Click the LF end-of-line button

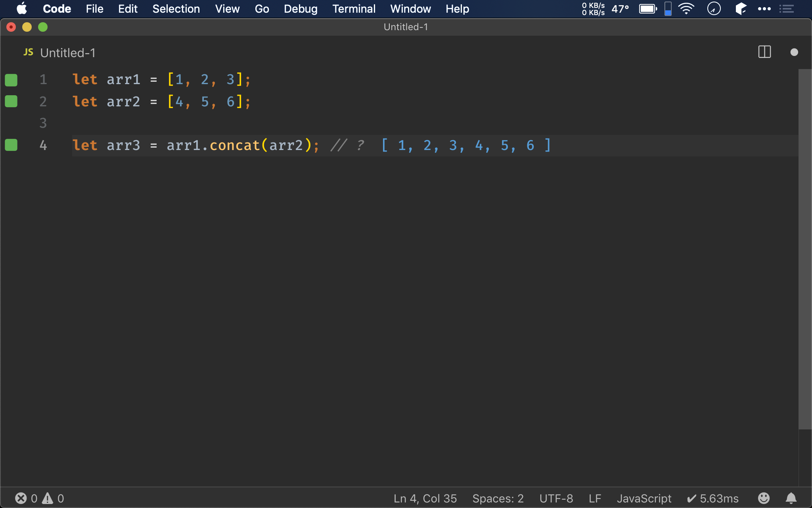click(x=595, y=498)
